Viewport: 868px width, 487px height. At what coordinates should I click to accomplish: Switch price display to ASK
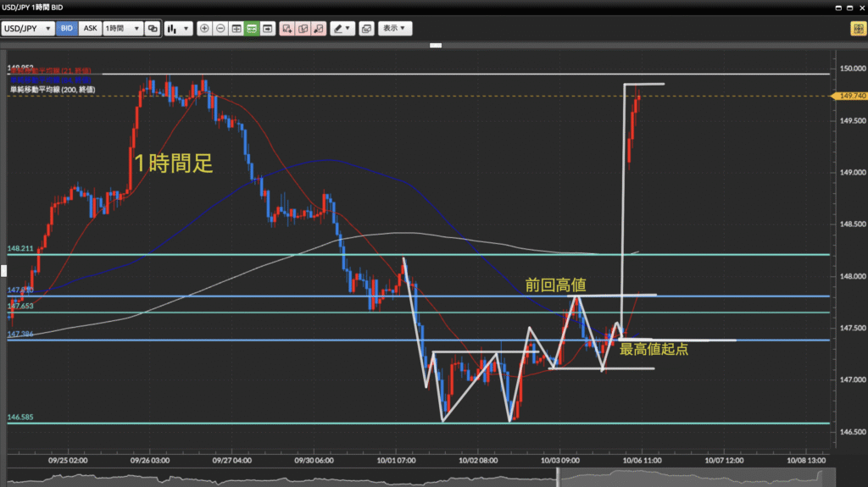pyautogui.click(x=90, y=28)
